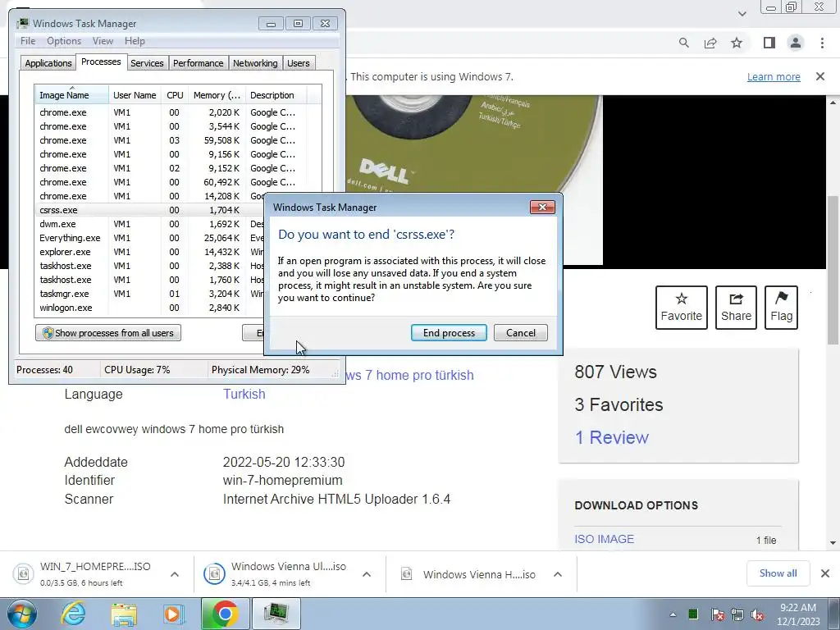The width and height of the screenshot is (840, 630).
Task: Open Windows Explorer folder on taskbar
Action: (124, 614)
